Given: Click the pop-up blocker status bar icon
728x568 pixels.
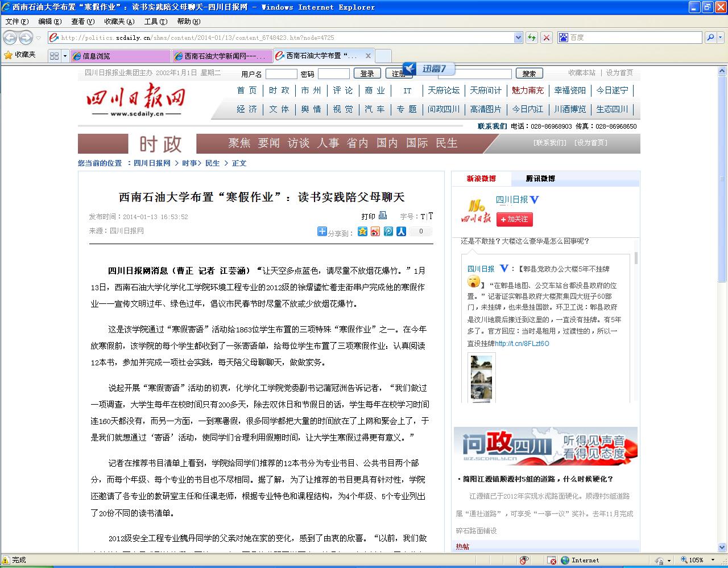Looking at the screenshot, I should (x=551, y=560).
